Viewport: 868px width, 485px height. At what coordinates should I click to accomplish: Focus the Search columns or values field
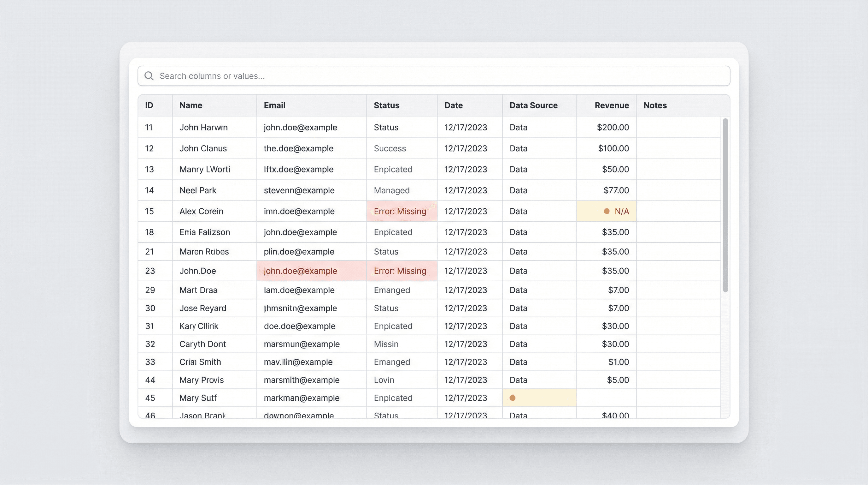438,76
